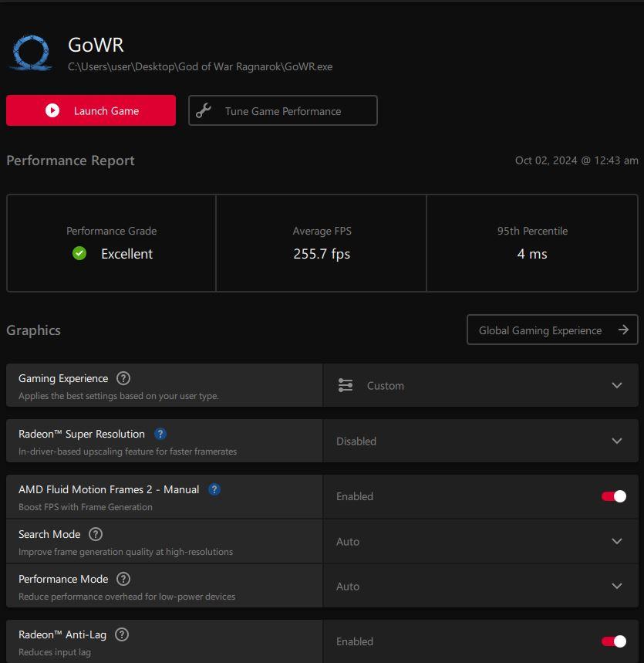Click the Search Mode help icon
The width and height of the screenshot is (644, 663).
pos(96,534)
